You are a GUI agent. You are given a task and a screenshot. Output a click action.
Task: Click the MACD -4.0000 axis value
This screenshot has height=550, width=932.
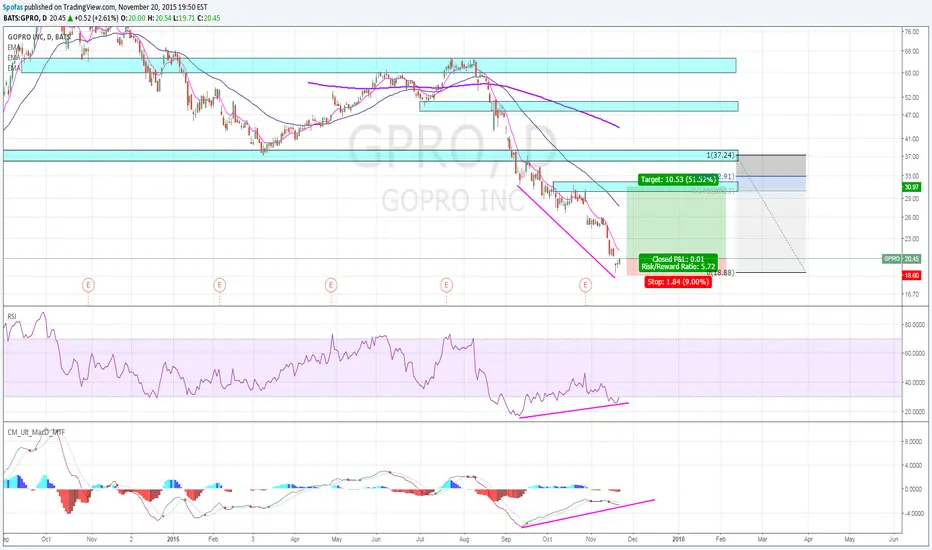(913, 513)
